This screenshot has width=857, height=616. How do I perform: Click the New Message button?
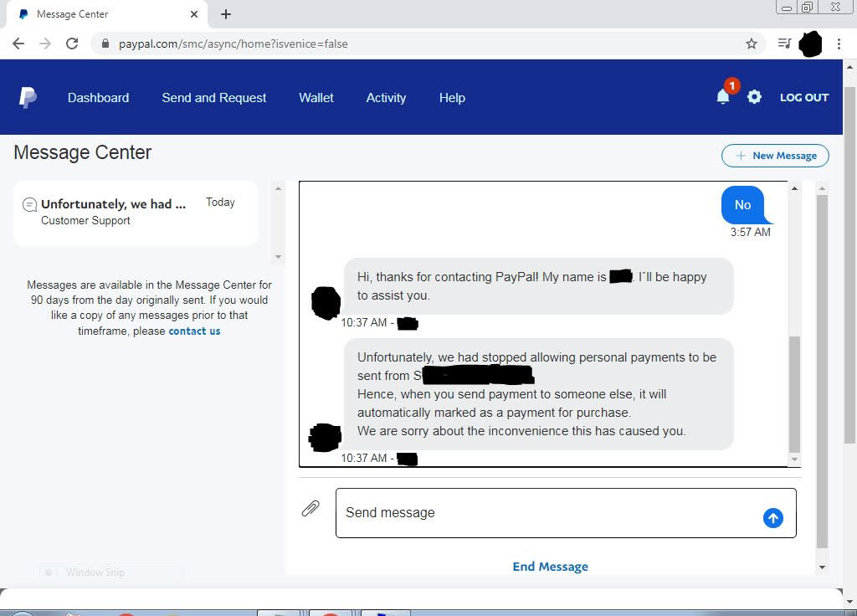coord(775,156)
